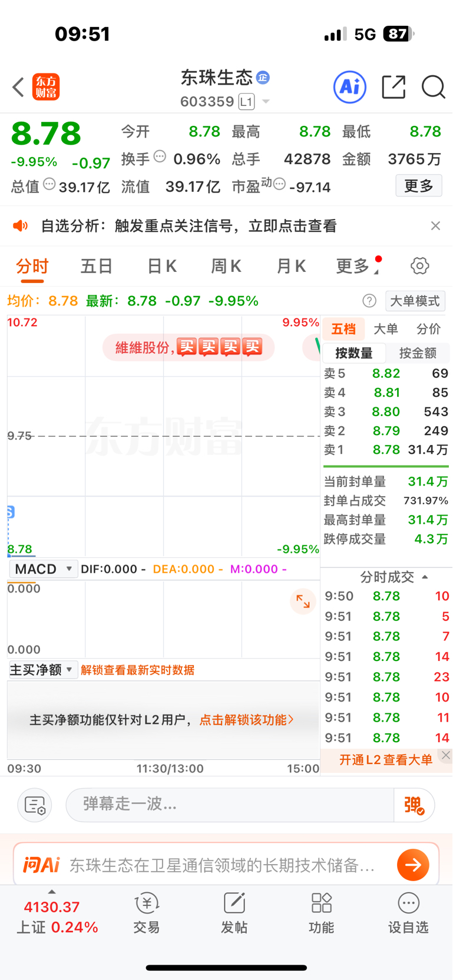
Task: Tap the back arrow icon
Action: point(18,87)
